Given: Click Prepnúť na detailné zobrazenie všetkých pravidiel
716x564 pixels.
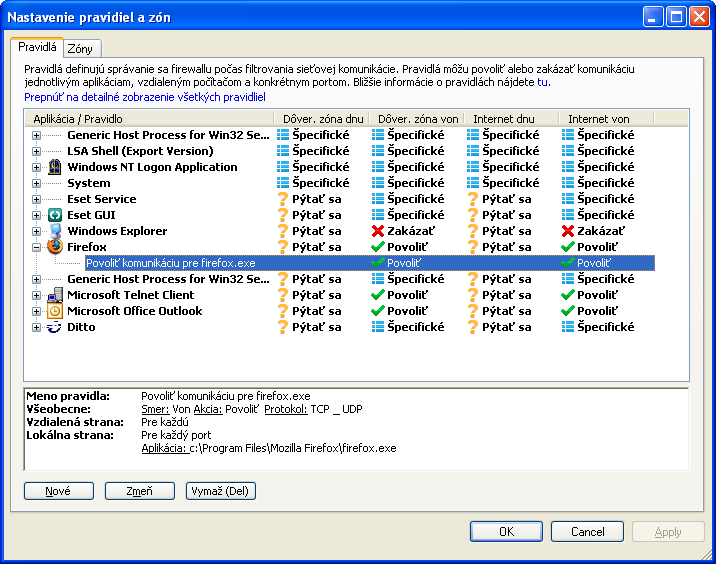Looking at the screenshot, I should click(x=145, y=97).
